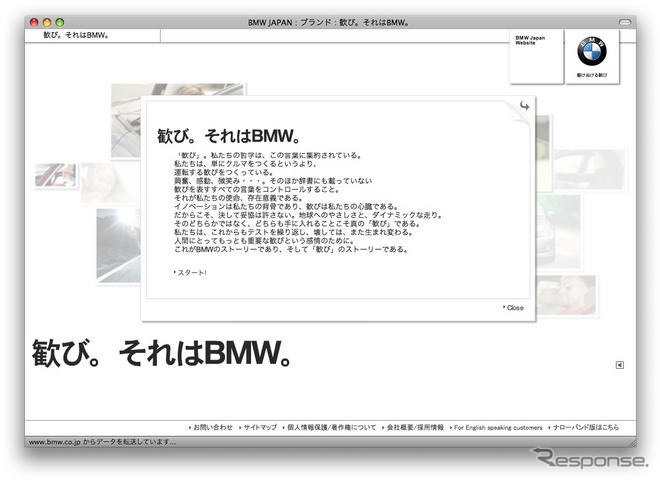Click the small red car thumbnail at left
Screen dimensions: 660x480
click(x=56, y=175)
